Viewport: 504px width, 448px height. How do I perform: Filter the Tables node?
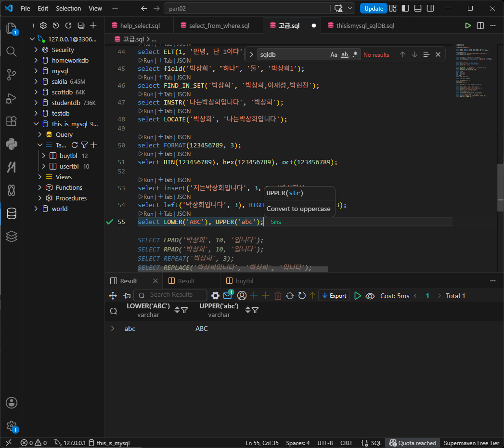click(x=84, y=145)
